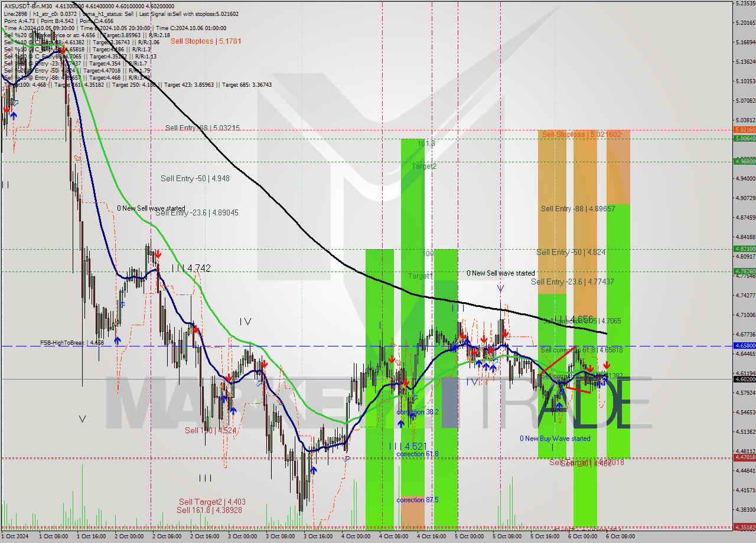Click the green 4.95800 price tag on axis
The image size is (756, 543).
click(x=744, y=161)
